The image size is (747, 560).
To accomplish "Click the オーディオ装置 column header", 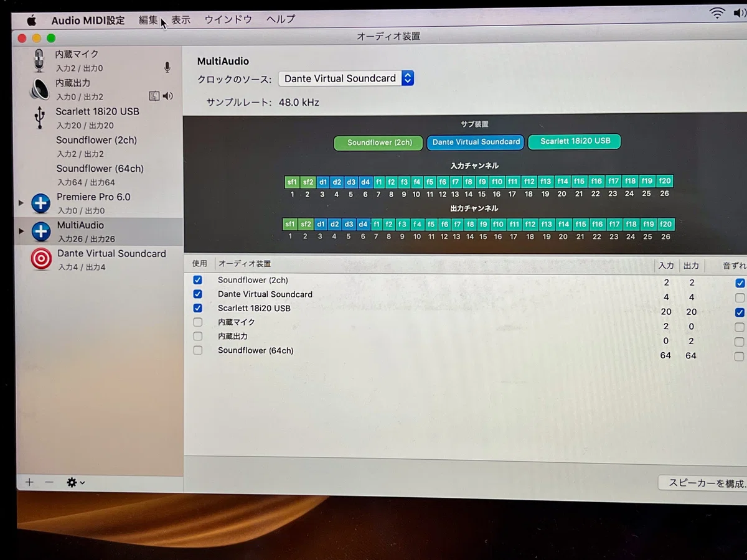I will click(x=245, y=264).
